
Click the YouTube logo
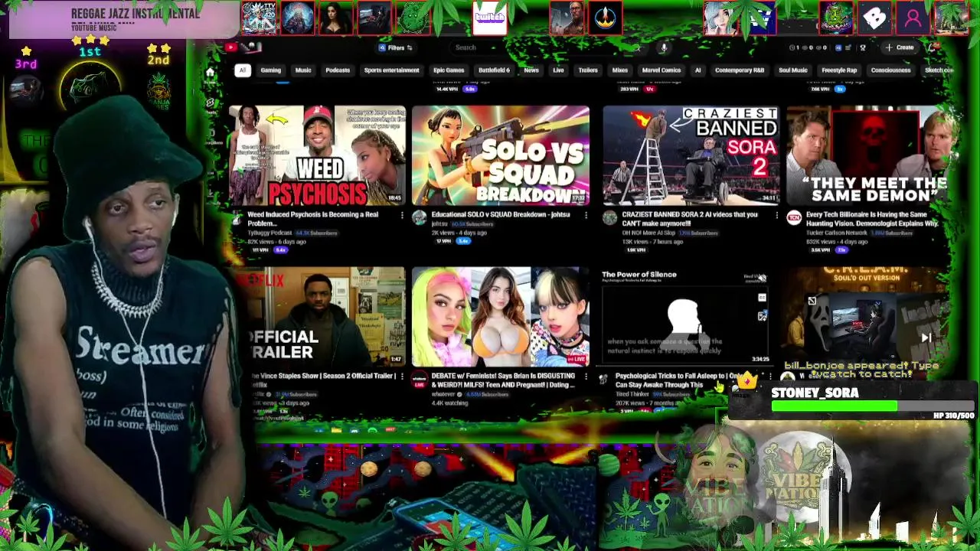(242, 47)
